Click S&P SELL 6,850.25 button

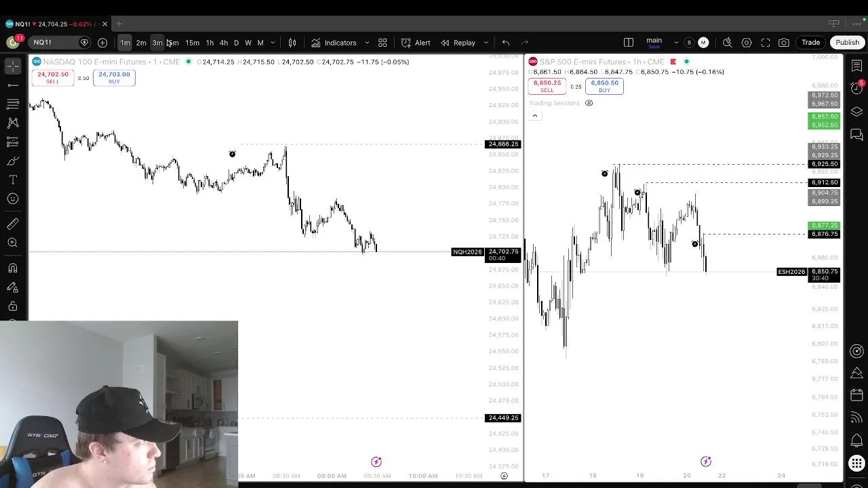tap(547, 86)
